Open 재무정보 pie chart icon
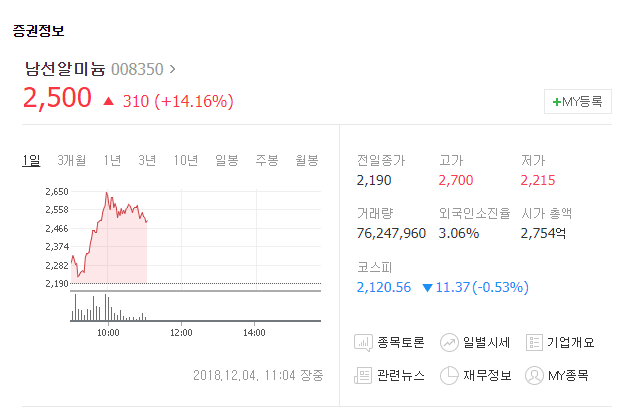This screenshot has width=630, height=408. point(449,375)
